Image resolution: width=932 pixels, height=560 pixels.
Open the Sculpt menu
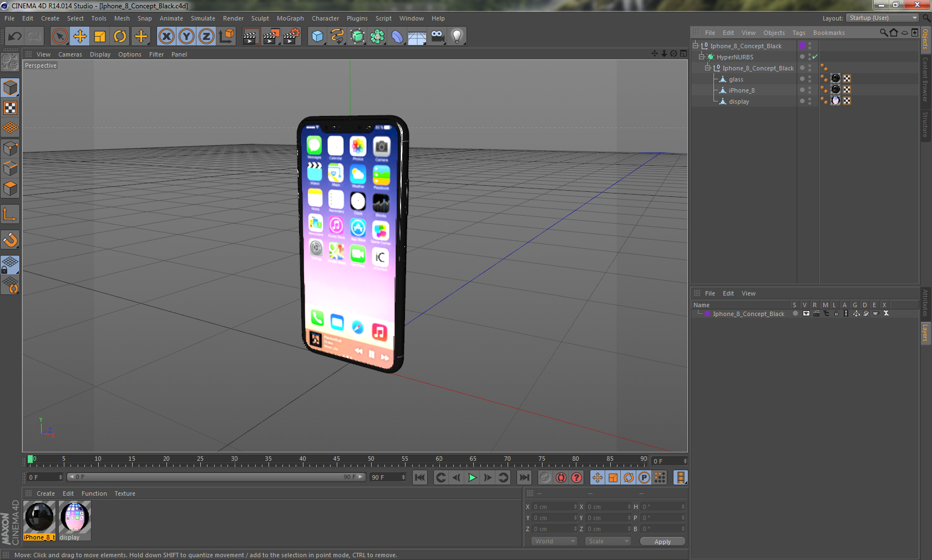260,18
